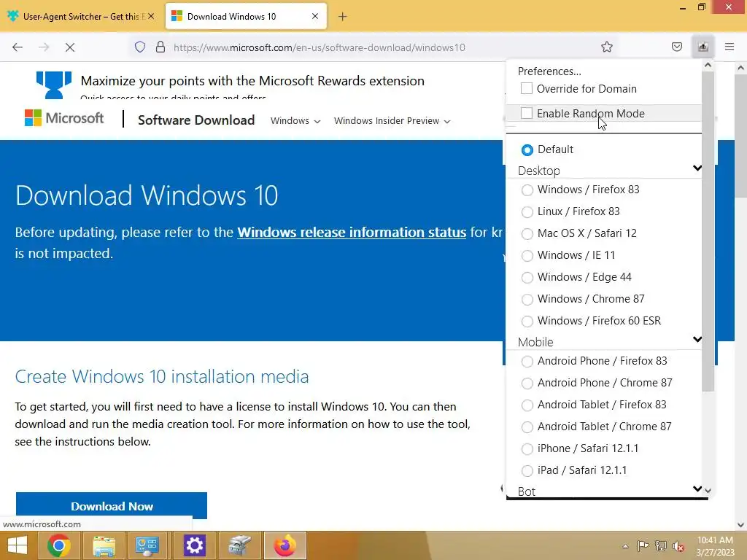Open Preferences... in the extension popup
Image resolution: width=747 pixels, height=560 pixels.
549,71
